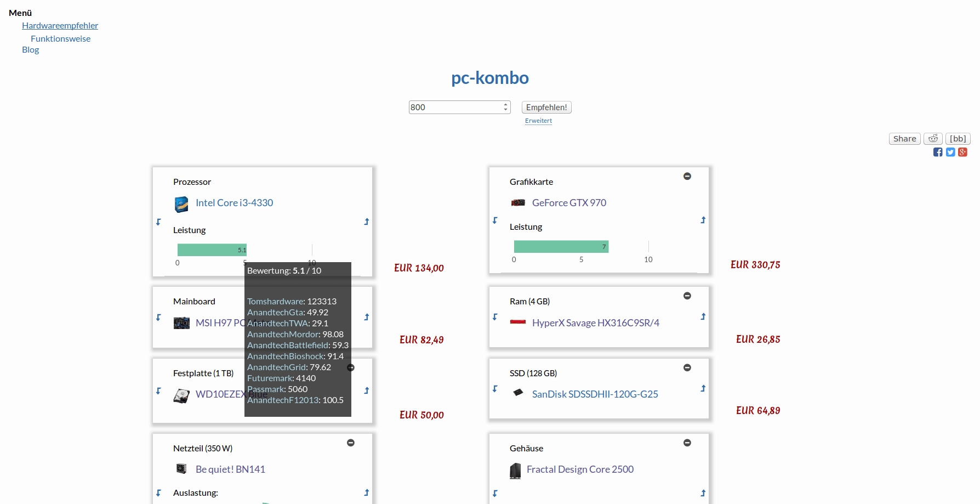980x504 pixels.
Task: Click the pc-kombo site title
Action: click(490, 78)
